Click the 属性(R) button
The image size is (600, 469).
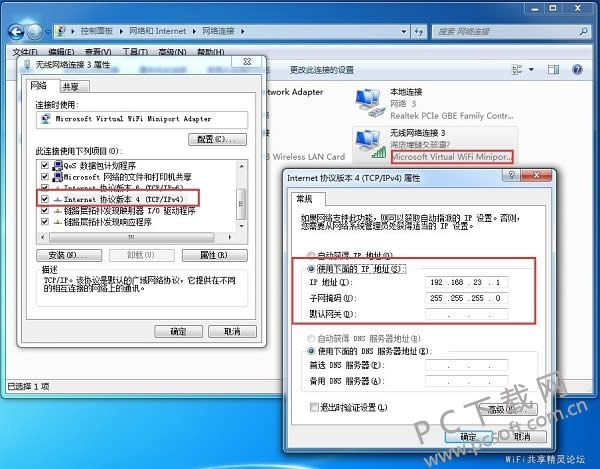tap(215, 255)
